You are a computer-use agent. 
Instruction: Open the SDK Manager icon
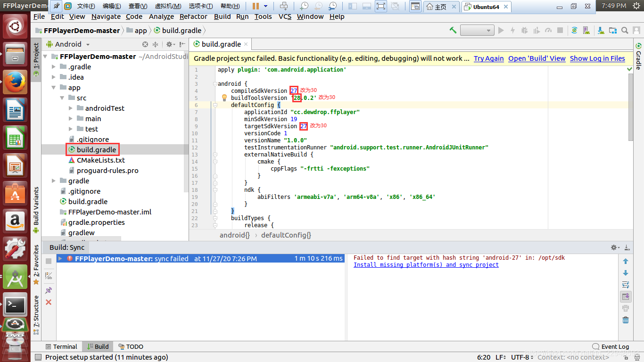pyautogui.click(x=601, y=30)
